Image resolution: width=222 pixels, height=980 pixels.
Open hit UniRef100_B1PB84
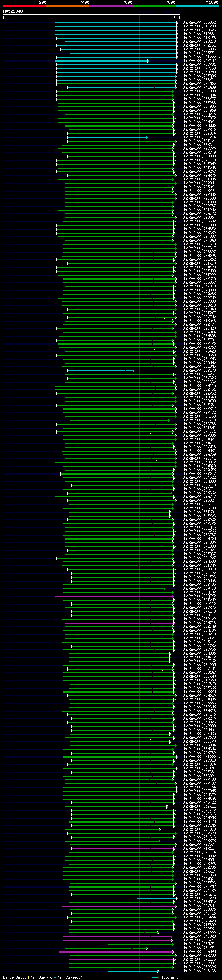click(199, 34)
